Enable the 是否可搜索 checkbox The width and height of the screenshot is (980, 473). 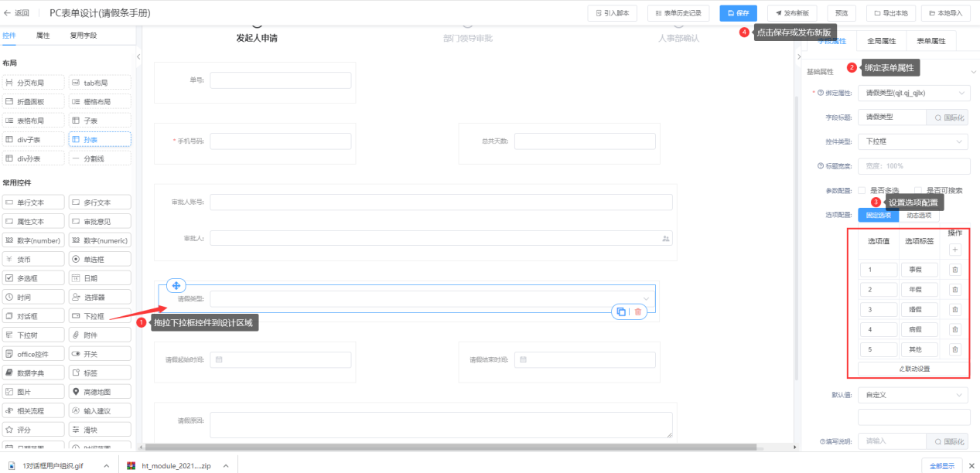point(918,190)
